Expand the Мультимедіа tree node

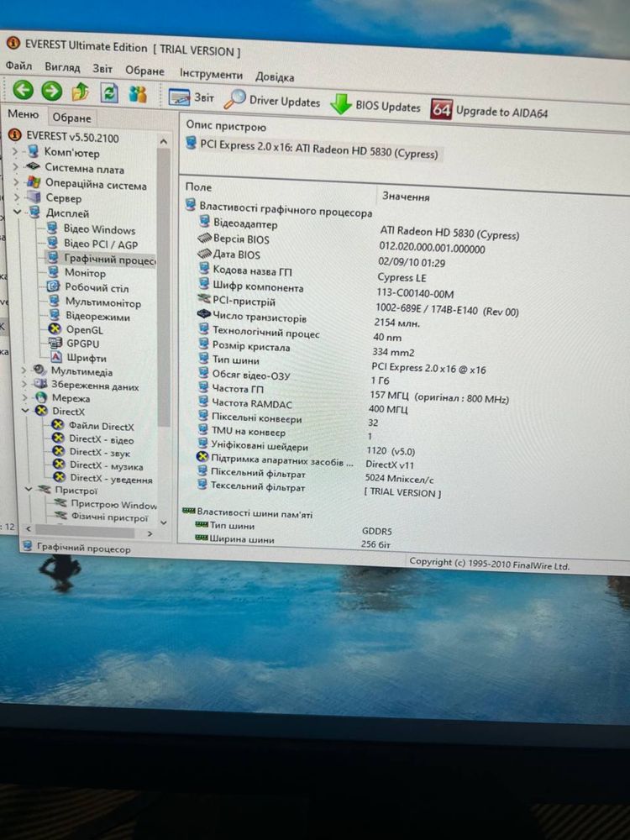point(24,370)
